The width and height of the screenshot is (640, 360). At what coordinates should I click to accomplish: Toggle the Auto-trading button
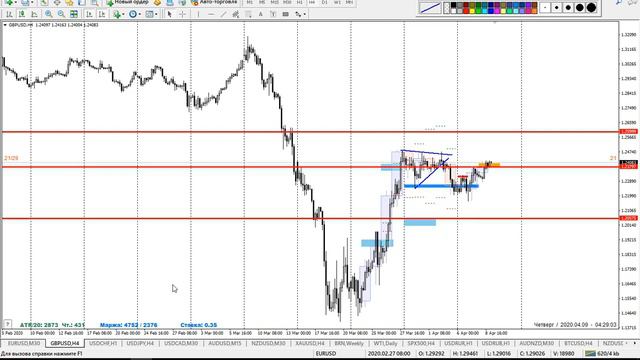coord(214,2)
